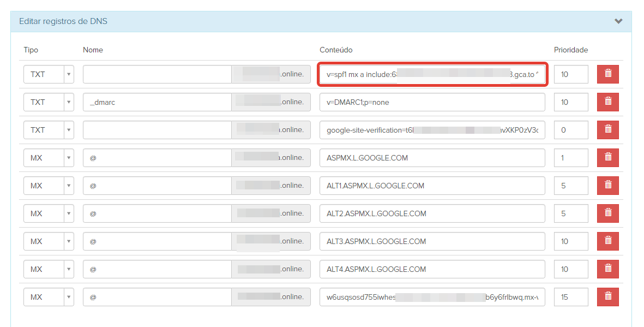Delete the ASPMX.L.GOOGLE.COM MX record

[x=608, y=158]
